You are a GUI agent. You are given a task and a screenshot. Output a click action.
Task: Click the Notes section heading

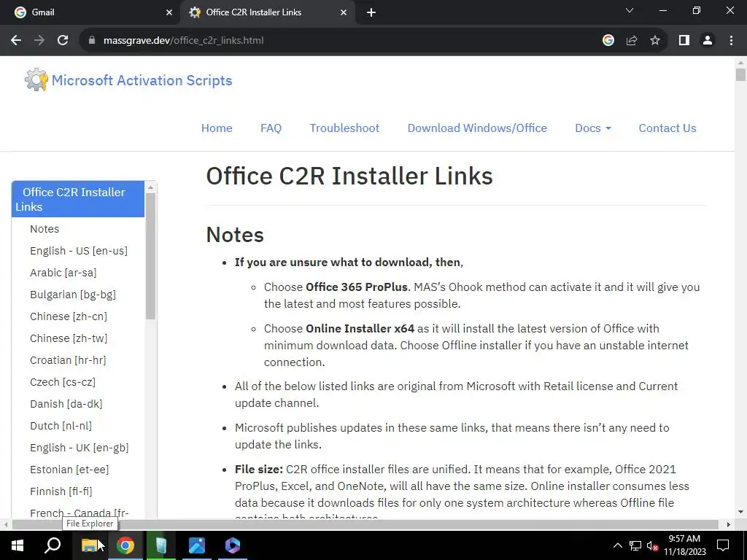(235, 235)
